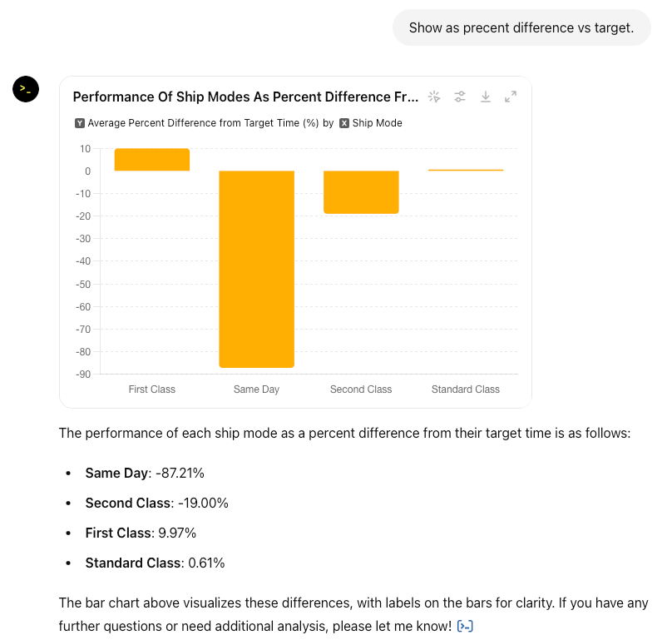This screenshot has height=640, width=672.
Task: Click the Same Day axis label
Action: tap(256, 389)
